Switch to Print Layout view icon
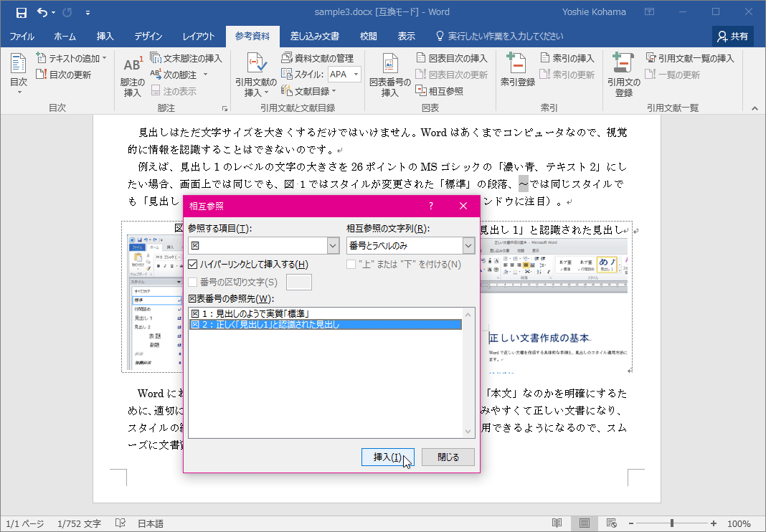Image resolution: width=766 pixels, height=532 pixels. pyautogui.click(x=585, y=523)
